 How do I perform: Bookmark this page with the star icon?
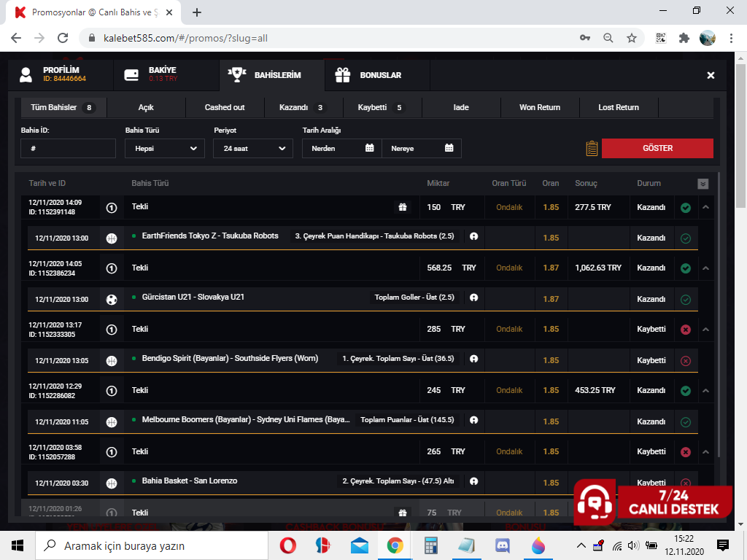(632, 38)
